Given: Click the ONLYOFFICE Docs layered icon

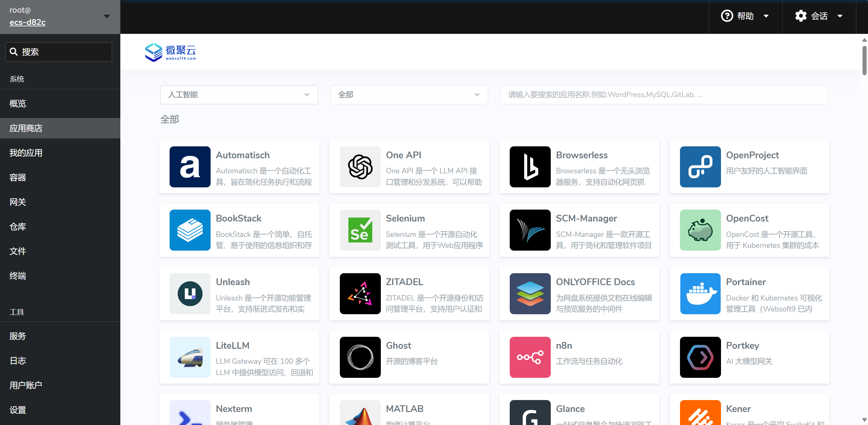Looking at the screenshot, I should (530, 294).
